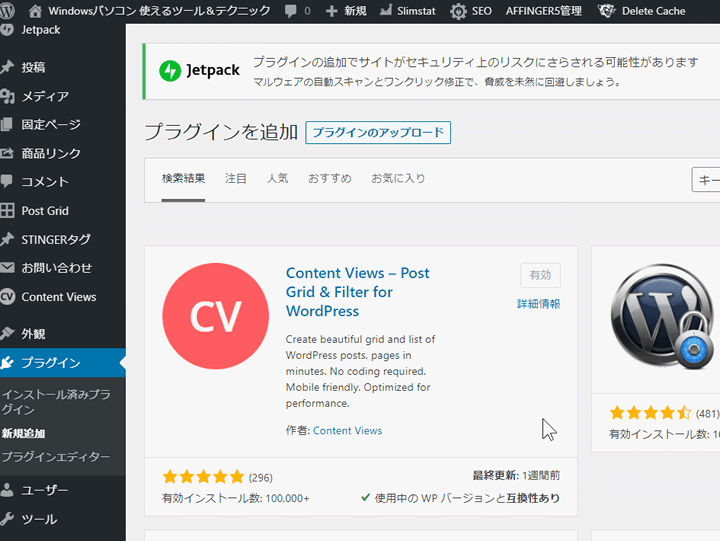The width and height of the screenshot is (720, 541).
Task: Open AFFINGER5管理 in admin bar
Action: 544,11
